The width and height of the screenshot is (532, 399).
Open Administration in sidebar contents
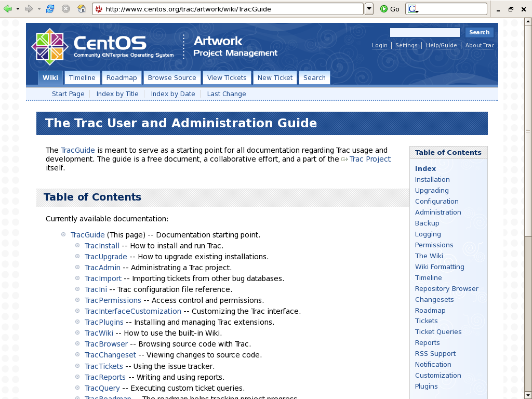437,212
